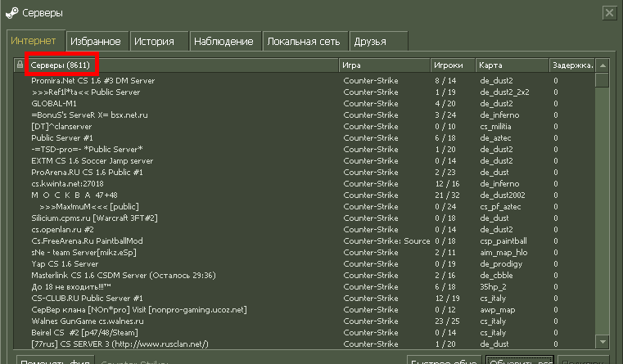
Task: Sort by the Задержка column header
Action: point(572,65)
